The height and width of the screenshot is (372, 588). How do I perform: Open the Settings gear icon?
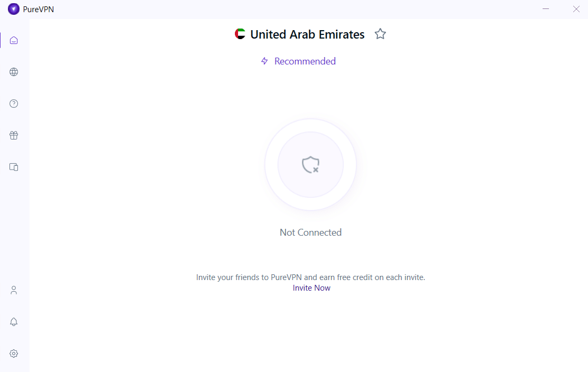pos(14,354)
